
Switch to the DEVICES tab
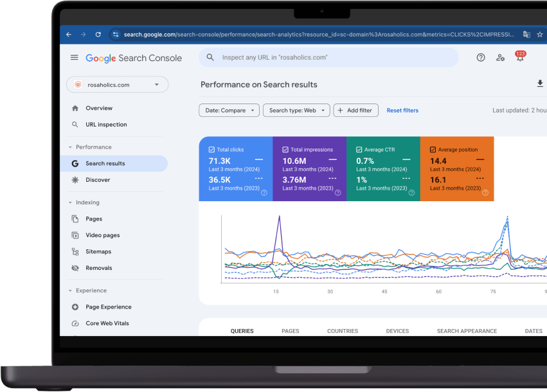(x=397, y=331)
